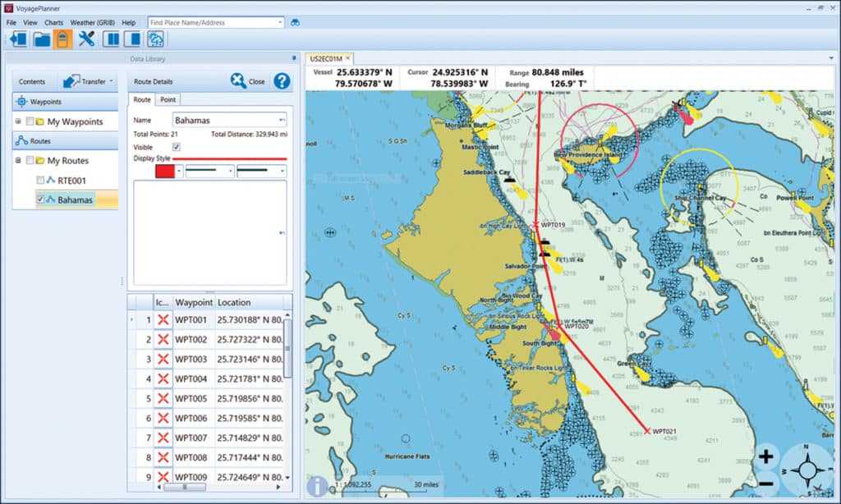This screenshot has height=504, width=841.
Task: Click the Close button in Route Details
Action: 248,81
